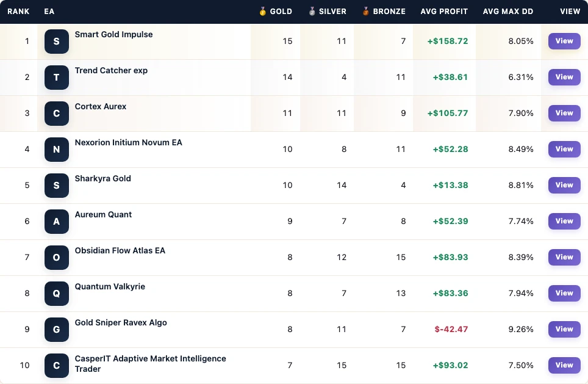
Task: Select the Quantum Valkyrie name
Action: point(110,287)
